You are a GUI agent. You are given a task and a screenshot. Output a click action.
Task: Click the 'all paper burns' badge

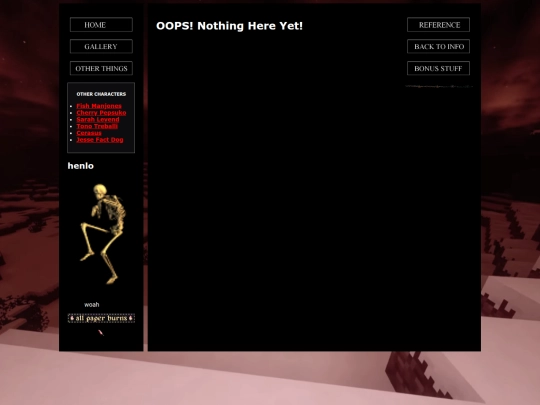click(101, 318)
